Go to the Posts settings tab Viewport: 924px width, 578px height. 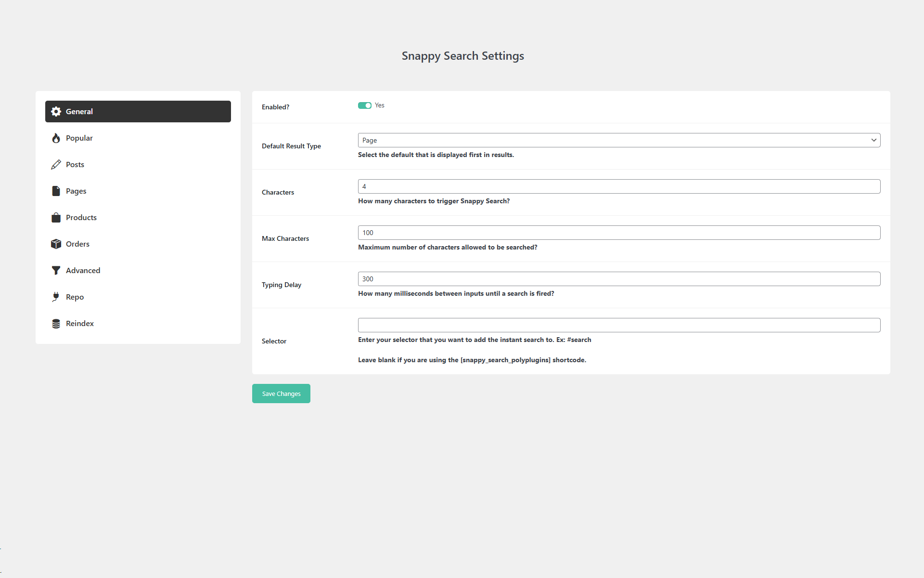click(138, 164)
